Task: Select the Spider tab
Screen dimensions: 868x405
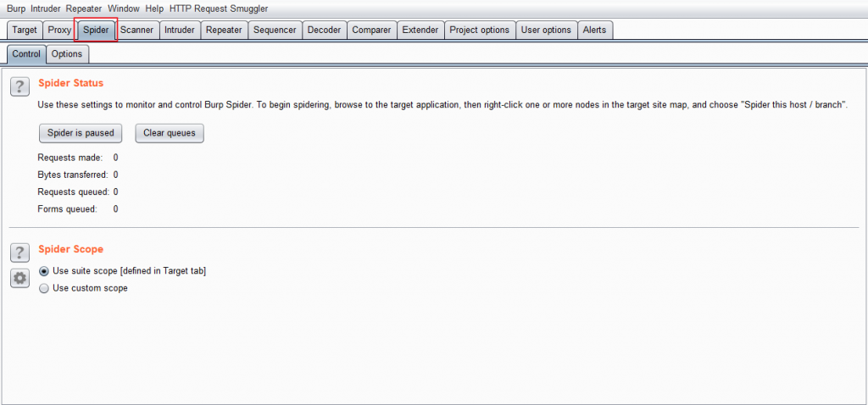Action: 96,30
